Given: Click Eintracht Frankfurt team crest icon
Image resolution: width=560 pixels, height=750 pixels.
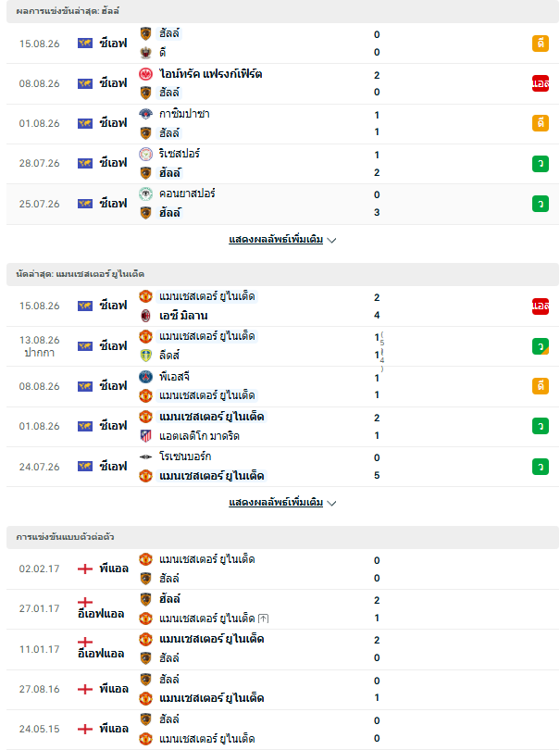Looking at the screenshot, I should point(146,74).
